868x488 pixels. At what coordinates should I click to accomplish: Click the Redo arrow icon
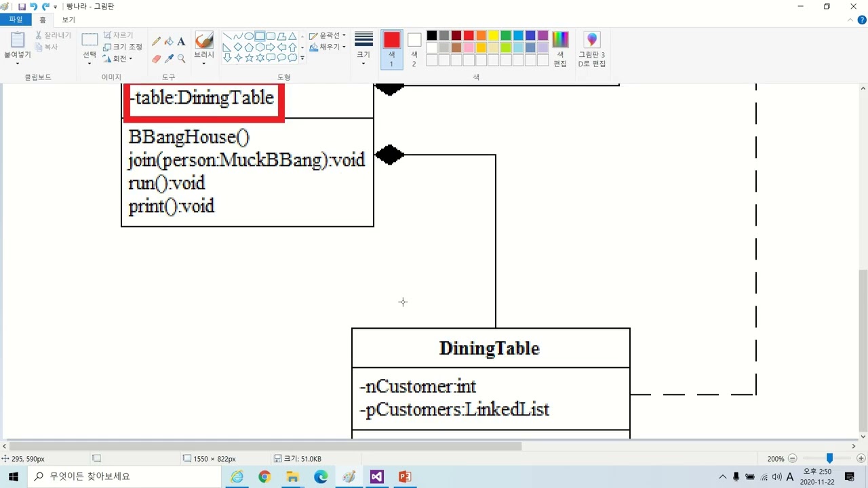[x=45, y=6]
